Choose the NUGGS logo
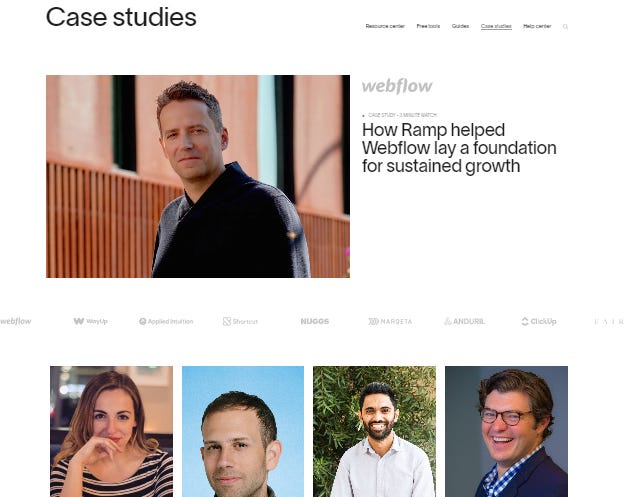Viewport: 625px width, 497px height. 314,321
